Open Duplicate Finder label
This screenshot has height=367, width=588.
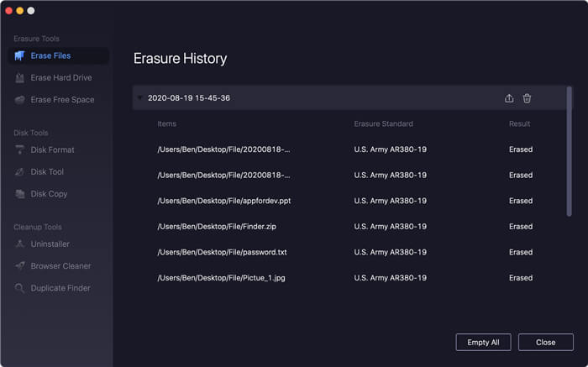coord(60,288)
